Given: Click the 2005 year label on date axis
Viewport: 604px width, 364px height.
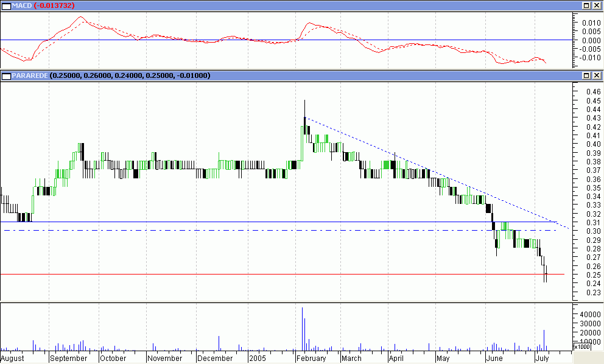Looking at the screenshot, I should [x=258, y=359].
